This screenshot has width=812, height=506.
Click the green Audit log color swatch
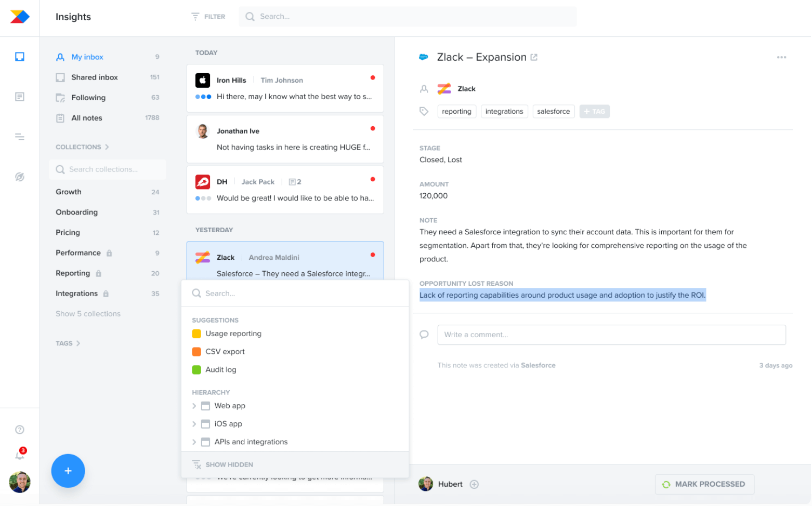[x=197, y=370]
